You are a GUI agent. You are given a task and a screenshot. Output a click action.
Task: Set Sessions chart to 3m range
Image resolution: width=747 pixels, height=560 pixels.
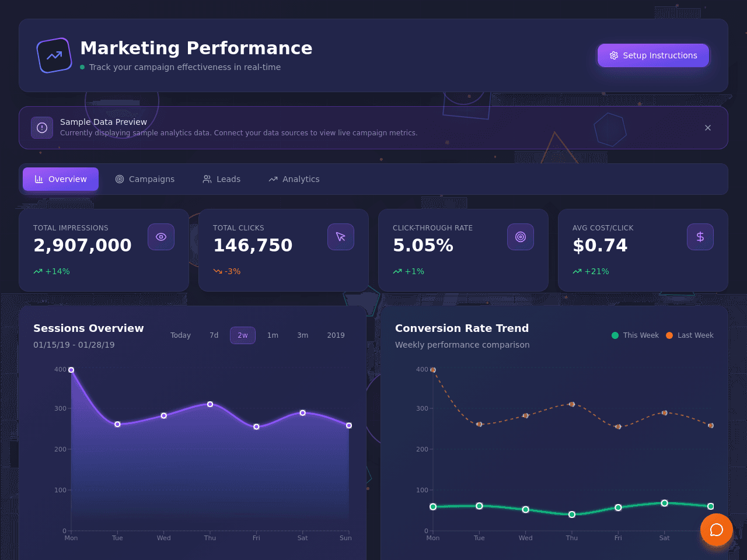point(302,335)
